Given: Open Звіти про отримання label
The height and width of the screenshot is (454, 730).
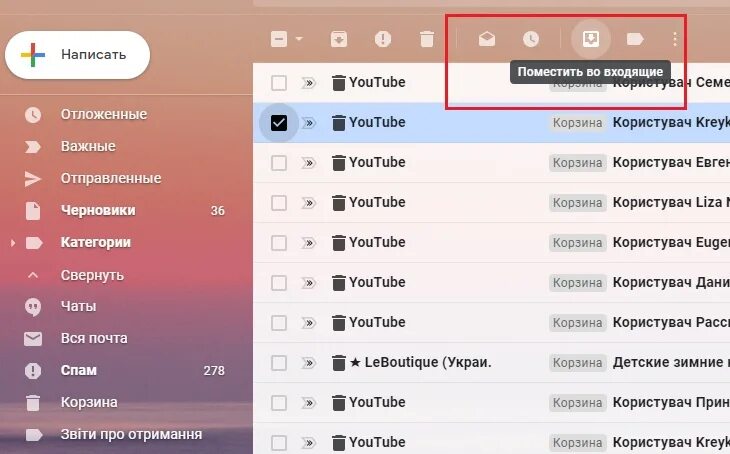Looking at the screenshot, I should pos(131,434).
